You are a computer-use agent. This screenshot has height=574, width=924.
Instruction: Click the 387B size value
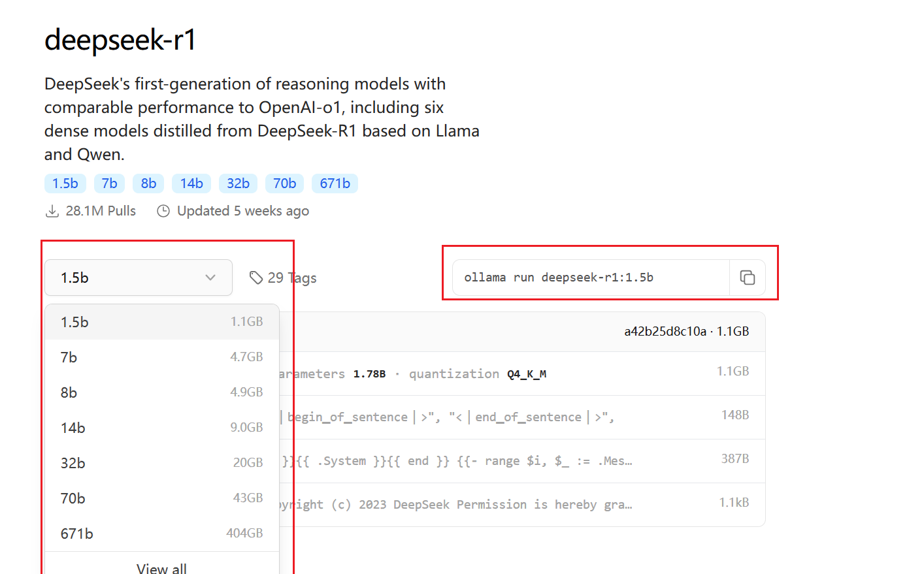(x=735, y=459)
